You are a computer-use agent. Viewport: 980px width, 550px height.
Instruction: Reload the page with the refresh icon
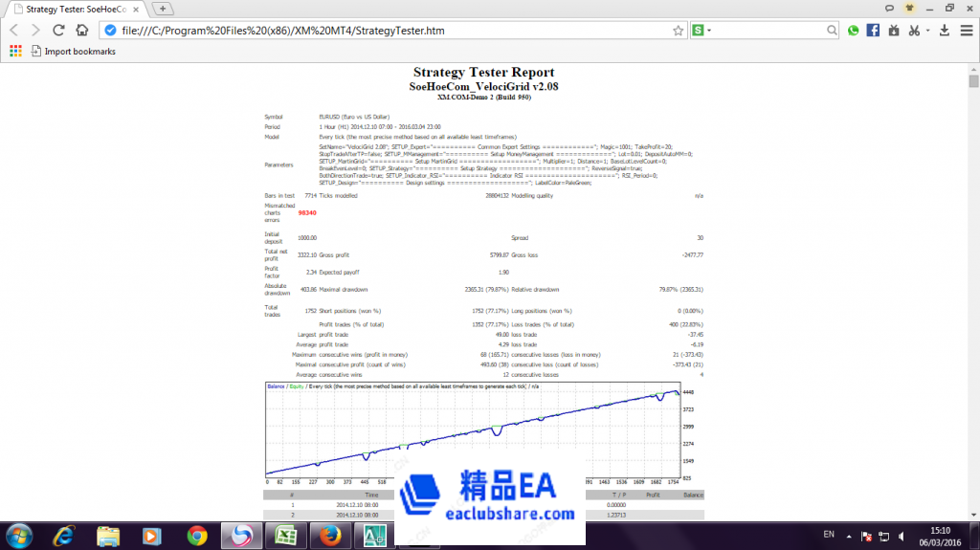point(59,30)
